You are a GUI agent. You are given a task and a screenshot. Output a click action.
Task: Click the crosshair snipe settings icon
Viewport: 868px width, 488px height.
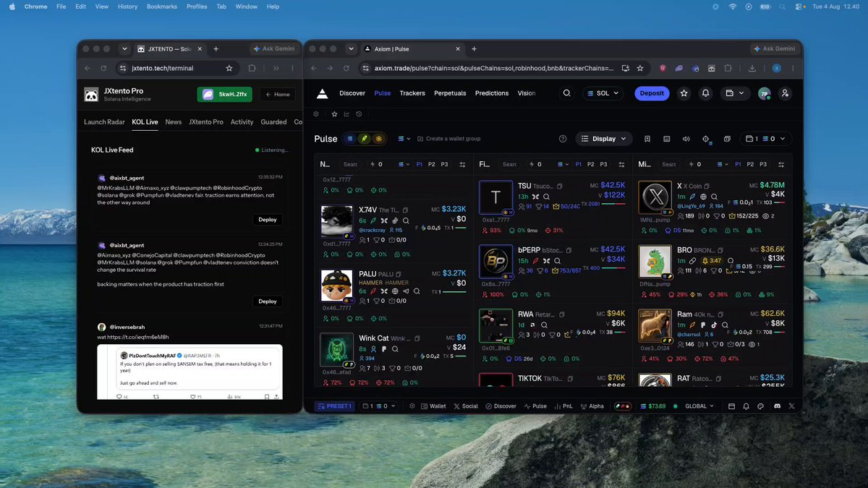[707, 139]
